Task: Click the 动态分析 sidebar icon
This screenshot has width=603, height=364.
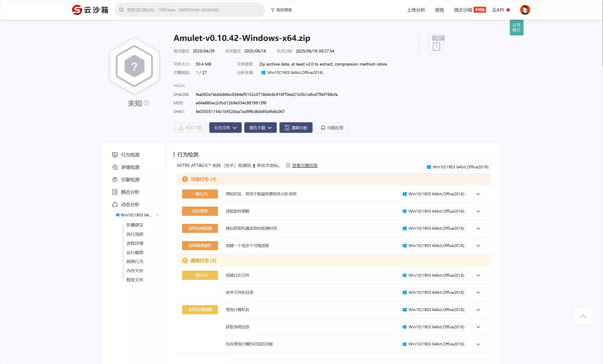Action: [x=115, y=205]
